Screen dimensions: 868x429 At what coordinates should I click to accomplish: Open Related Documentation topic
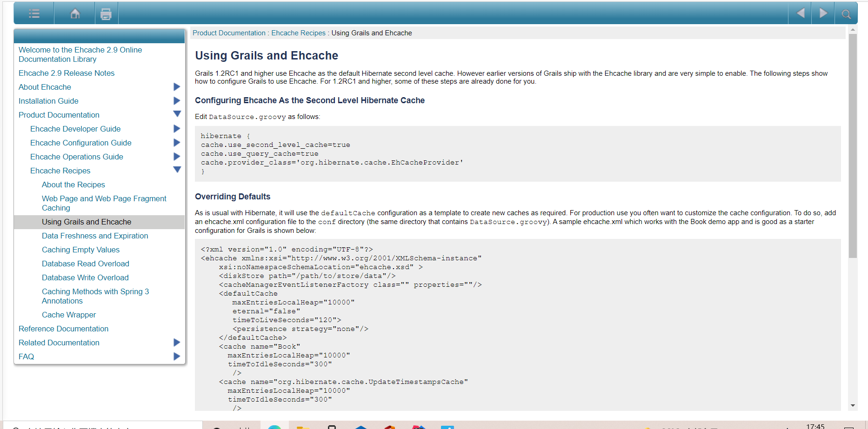(x=59, y=343)
